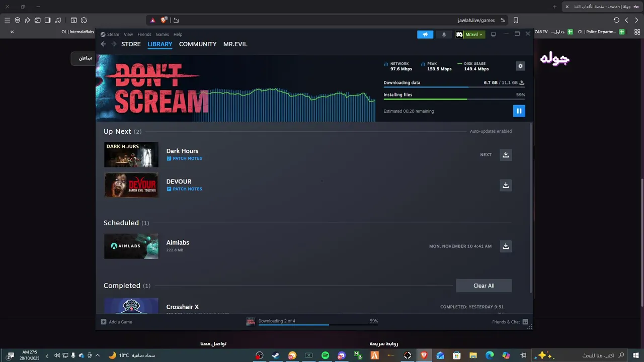
Task: Toggle the microphone tray icon
Action: [x=73, y=355]
